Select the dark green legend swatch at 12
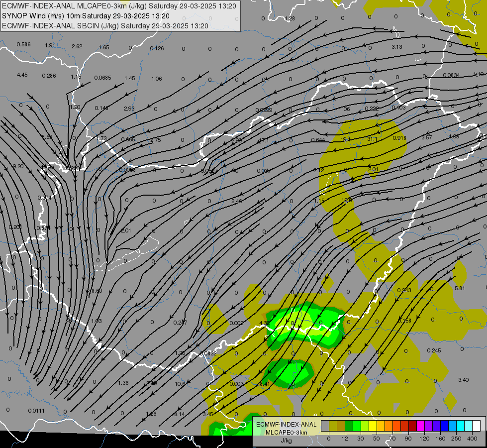Screen dimensions: 487x448 coord(349,426)
